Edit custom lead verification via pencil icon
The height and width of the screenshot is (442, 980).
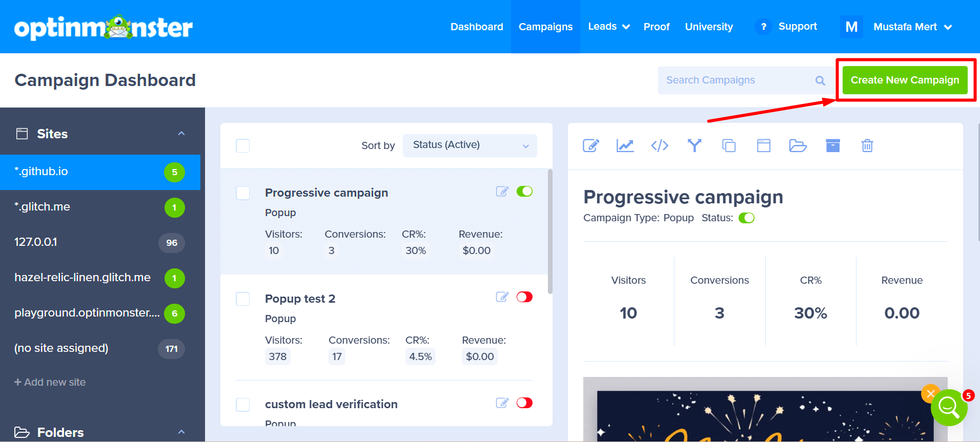[x=502, y=403]
